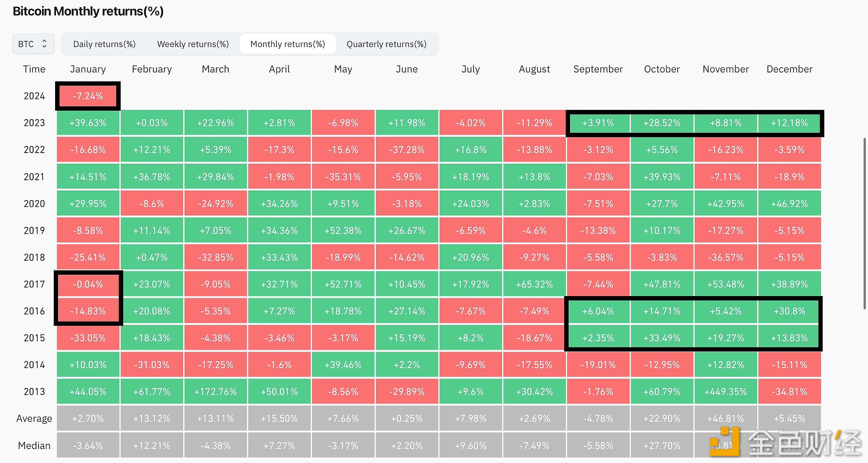The width and height of the screenshot is (868, 463).
Task: Select the Monthly returns(%) tab
Action: [288, 44]
